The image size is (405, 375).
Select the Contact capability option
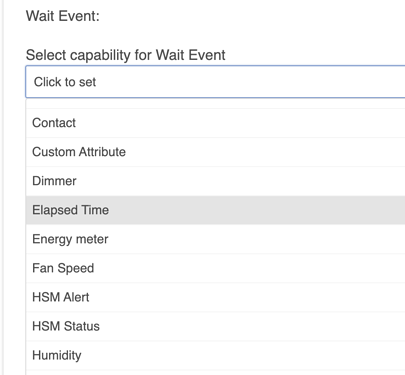click(215, 123)
